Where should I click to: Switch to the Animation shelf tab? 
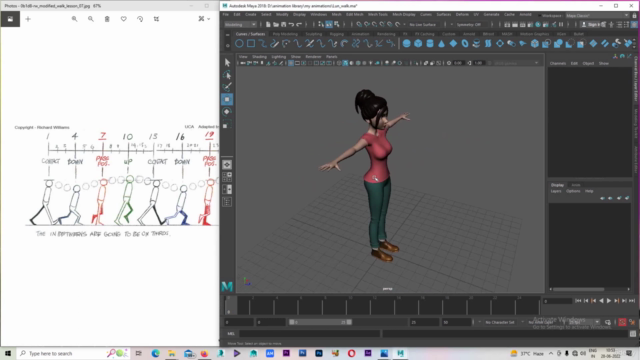pos(360,34)
